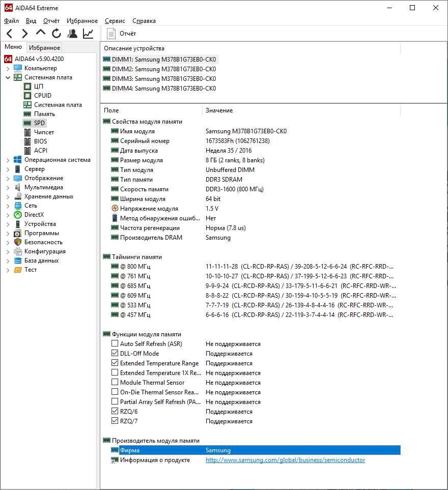Click the Операционная система Windows icon
The width and height of the screenshot is (448, 490).
coord(18,160)
